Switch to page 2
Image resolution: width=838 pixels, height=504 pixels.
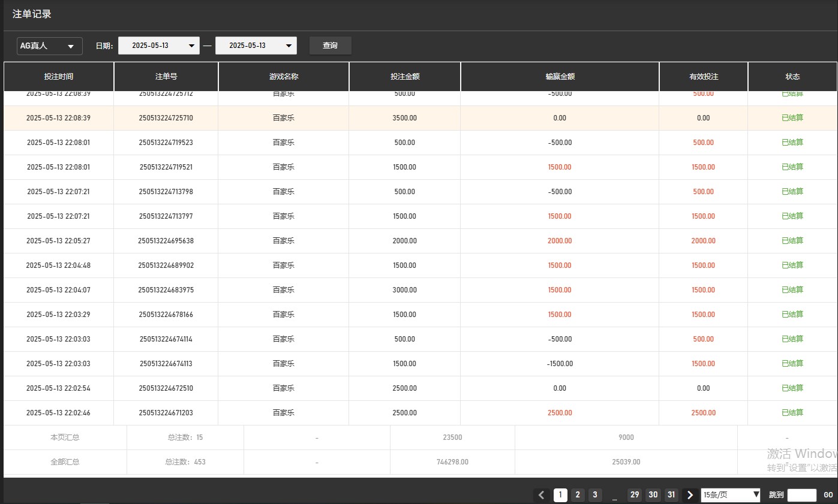pos(578,495)
